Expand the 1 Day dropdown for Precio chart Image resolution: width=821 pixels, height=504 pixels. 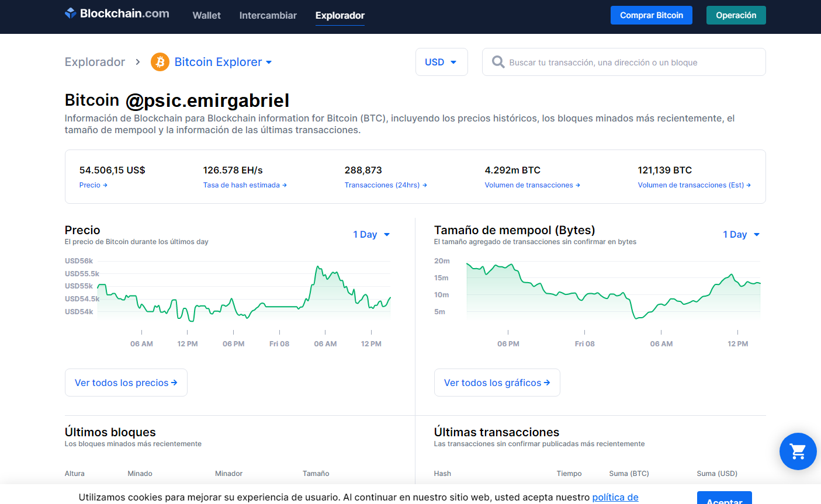point(372,234)
